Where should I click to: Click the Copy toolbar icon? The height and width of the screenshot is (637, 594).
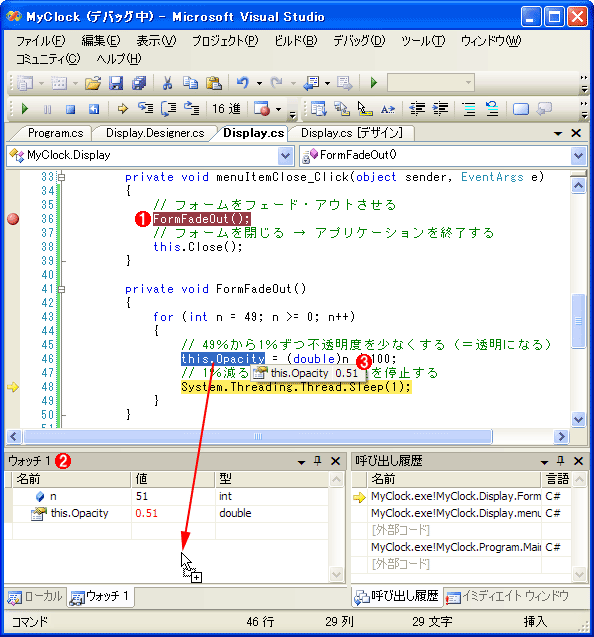190,83
